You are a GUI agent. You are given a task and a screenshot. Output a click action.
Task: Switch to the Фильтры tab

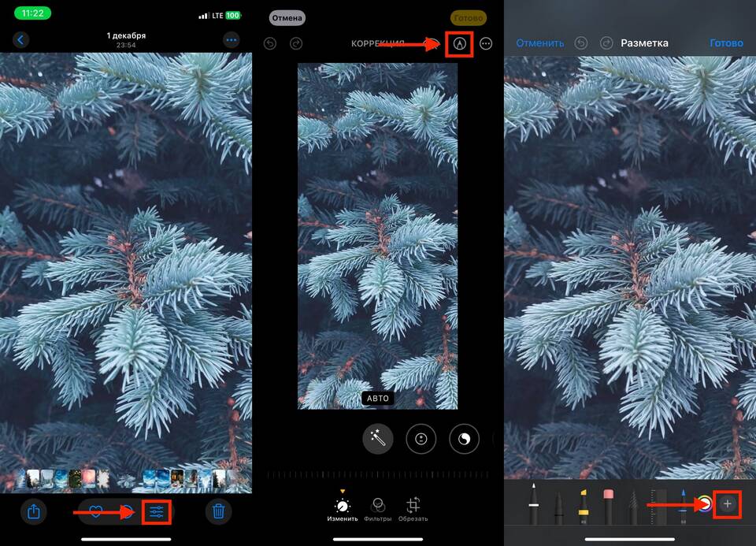point(378,509)
